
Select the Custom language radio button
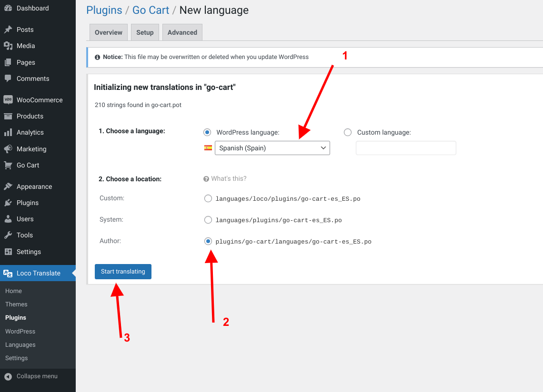pos(348,132)
